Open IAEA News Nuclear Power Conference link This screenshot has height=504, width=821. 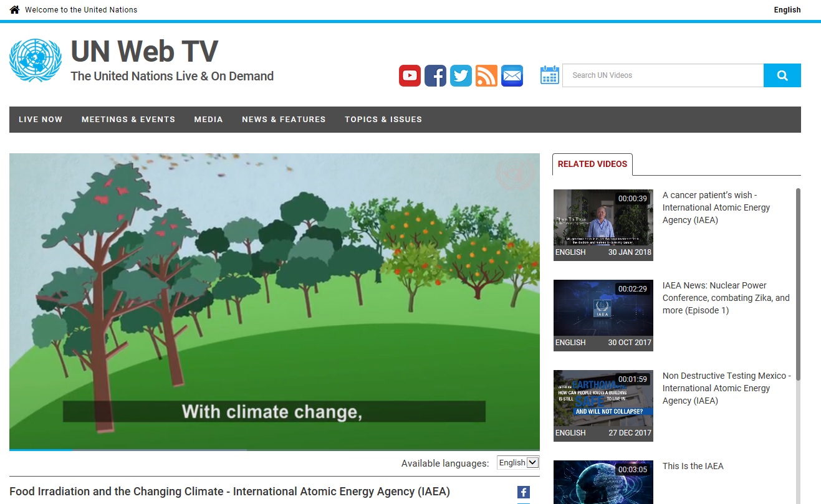pyautogui.click(x=726, y=298)
